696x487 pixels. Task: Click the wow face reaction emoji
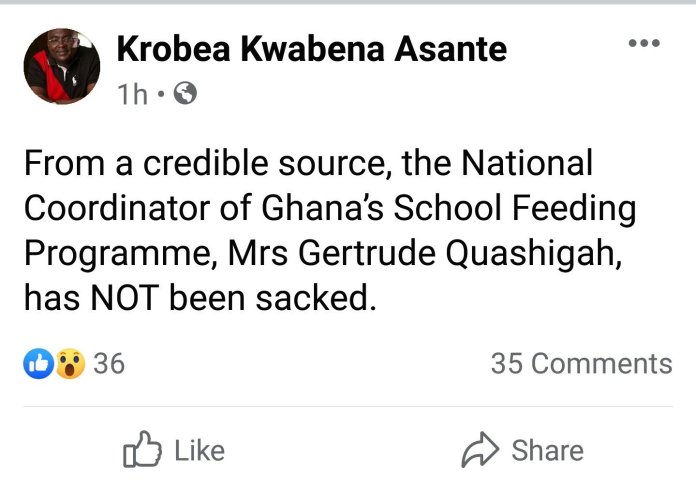point(68,364)
